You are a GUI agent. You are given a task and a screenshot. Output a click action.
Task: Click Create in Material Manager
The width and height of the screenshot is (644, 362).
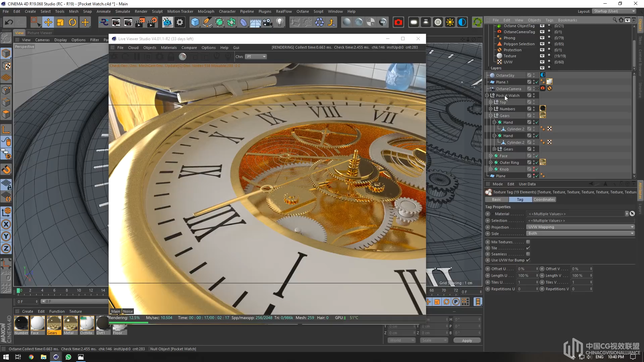[28, 311]
